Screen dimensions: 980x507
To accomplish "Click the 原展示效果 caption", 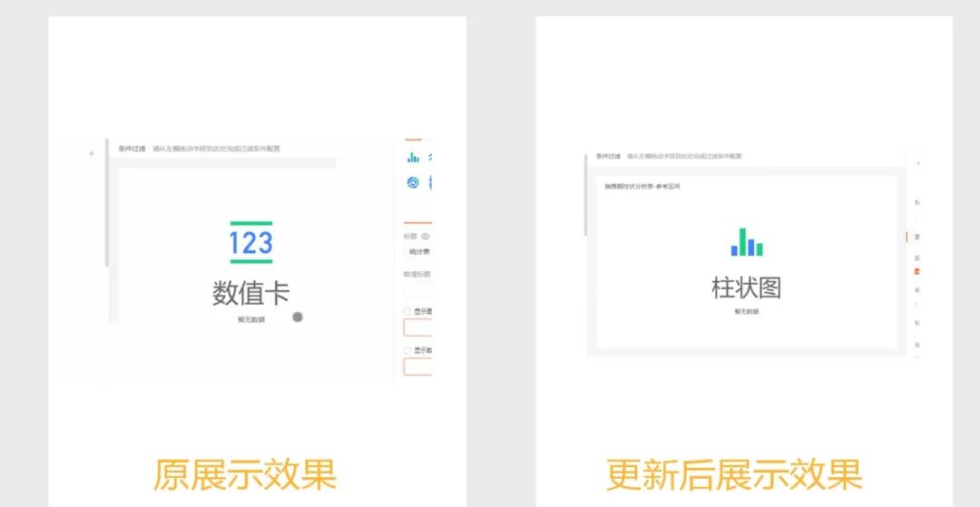I will pyautogui.click(x=245, y=475).
